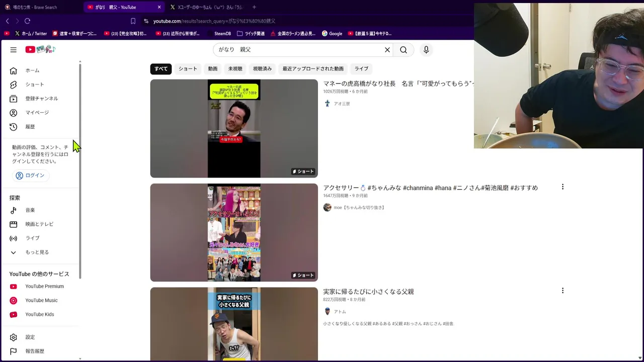Image resolution: width=644 pixels, height=362 pixels.
Task: Open 設定 in the sidebar
Action: [41, 337]
